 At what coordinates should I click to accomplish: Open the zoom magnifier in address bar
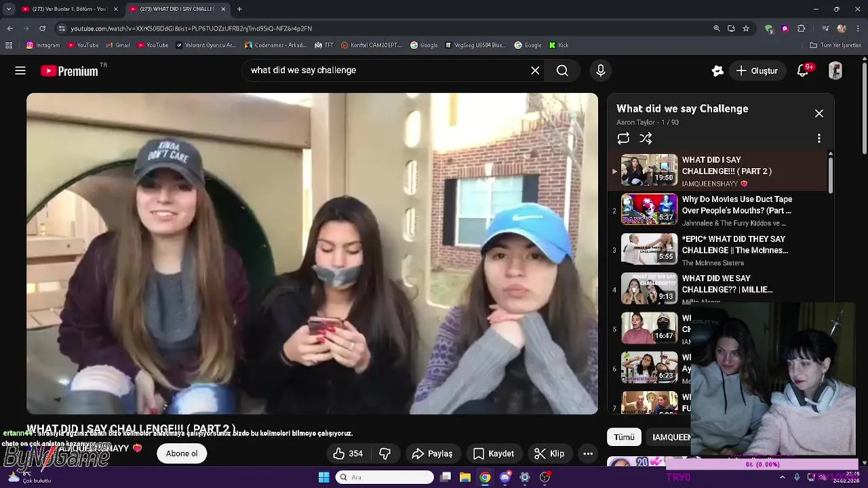[717, 28]
